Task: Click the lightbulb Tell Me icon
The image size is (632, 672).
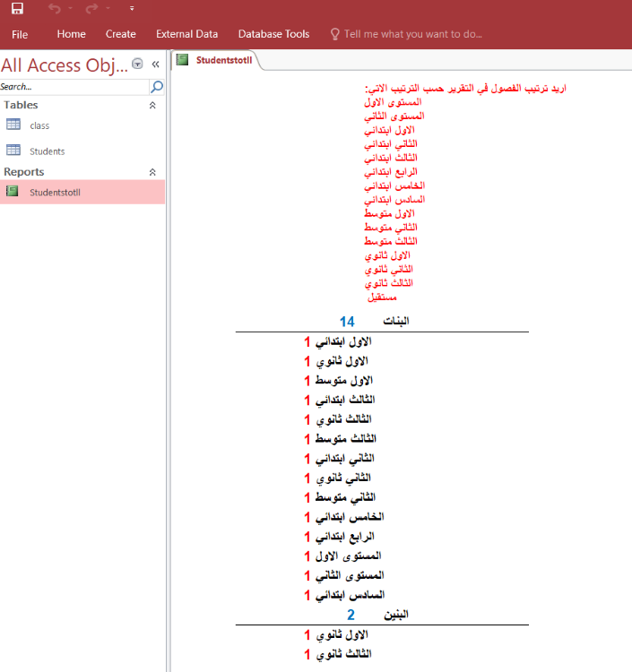Action: tap(335, 34)
